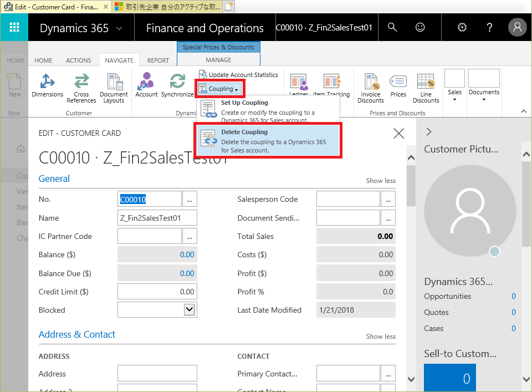Switch to the HOME ribbon tab
The width and height of the screenshot is (532, 392).
coord(43,60)
